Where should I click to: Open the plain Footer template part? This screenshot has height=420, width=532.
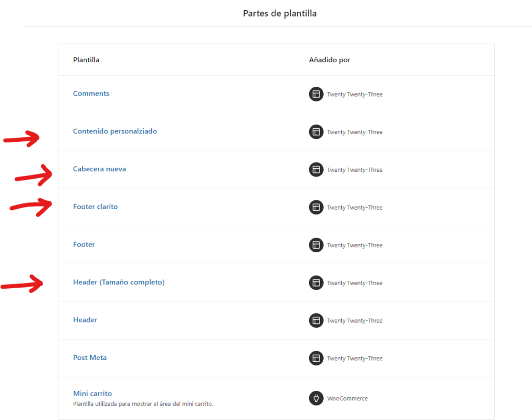(84, 245)
